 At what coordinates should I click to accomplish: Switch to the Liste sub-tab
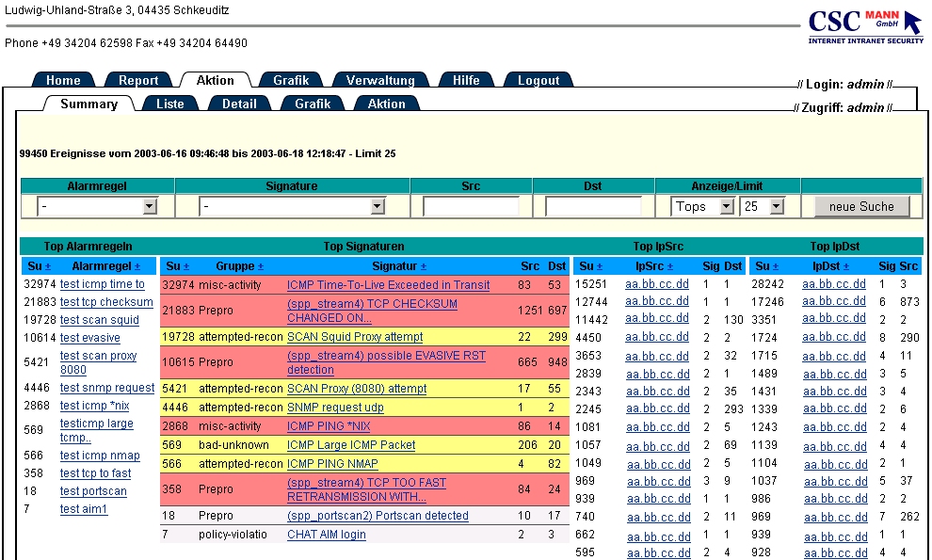point(170,104)
